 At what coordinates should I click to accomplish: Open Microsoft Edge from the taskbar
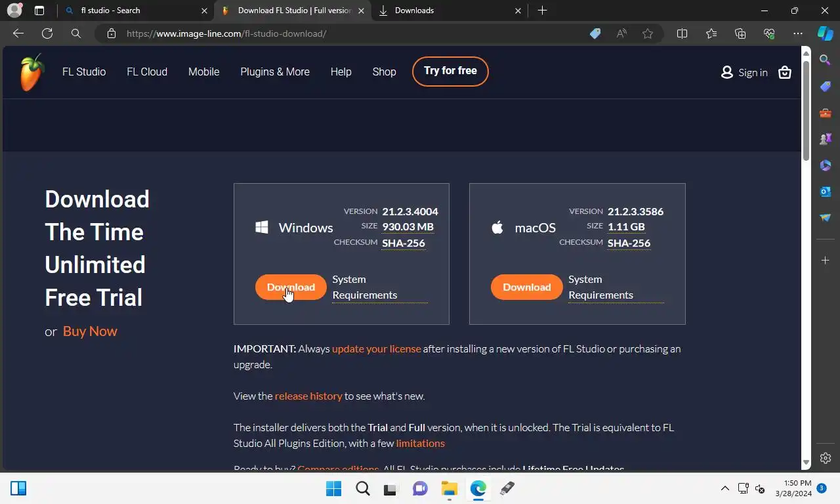click(x=478, y=488)
